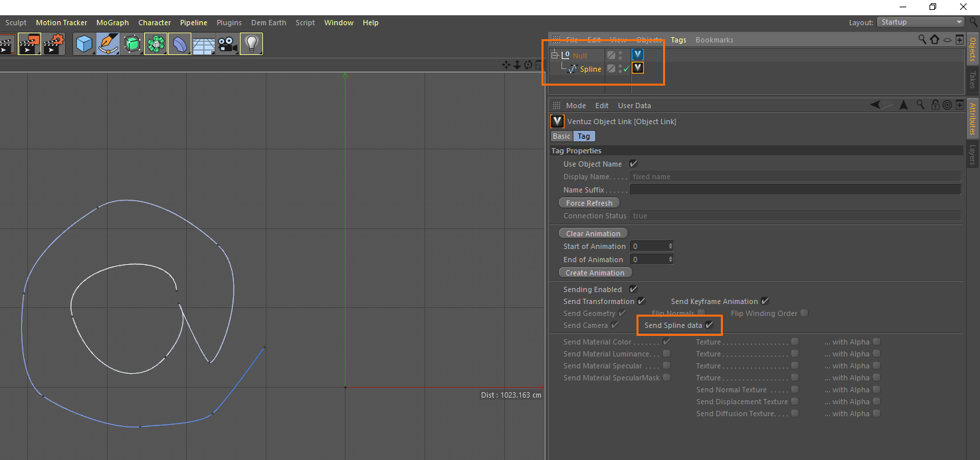Click the Floor environment icon

coord(203,44)
